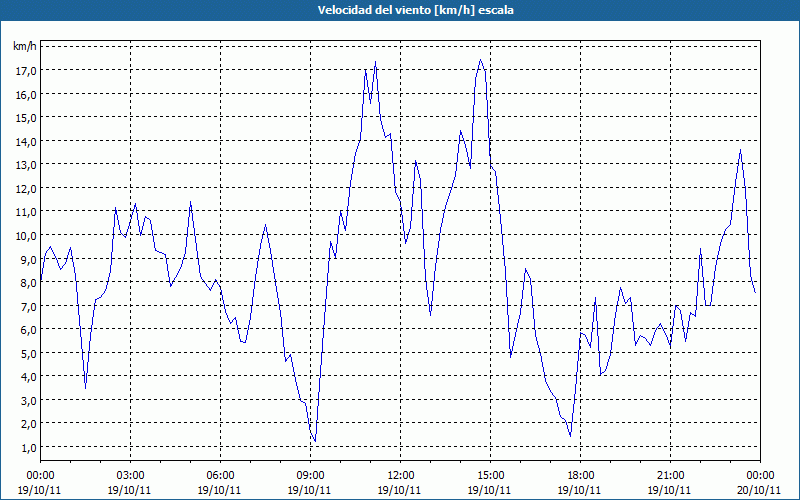This screenshot has height=500, width=800.
Task: Select the 5,0 y-axis value
Action: pos(28,353)
